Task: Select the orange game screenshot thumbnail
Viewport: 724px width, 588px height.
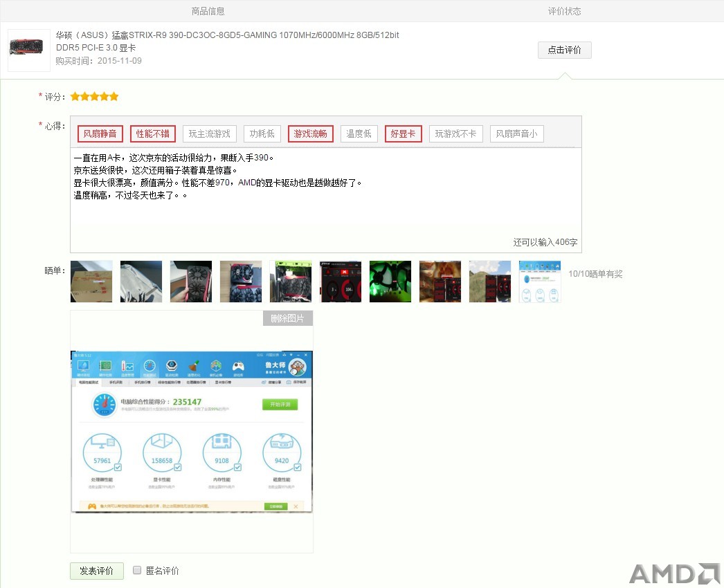Action: (x=440, y=282)
